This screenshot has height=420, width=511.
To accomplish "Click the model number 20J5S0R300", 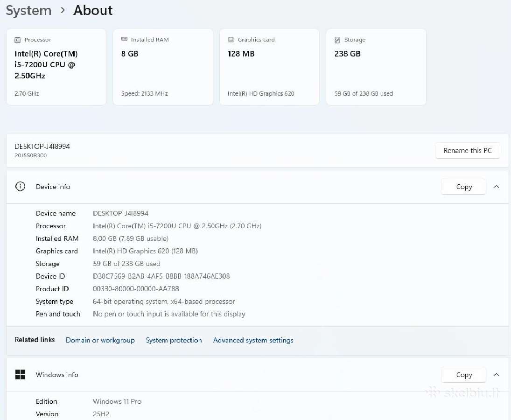I will pyautogui.click(x=31, y=155).
